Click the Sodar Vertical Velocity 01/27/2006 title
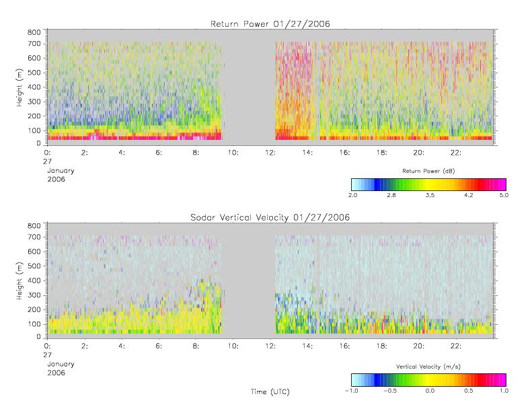 (x=270, y=217)
